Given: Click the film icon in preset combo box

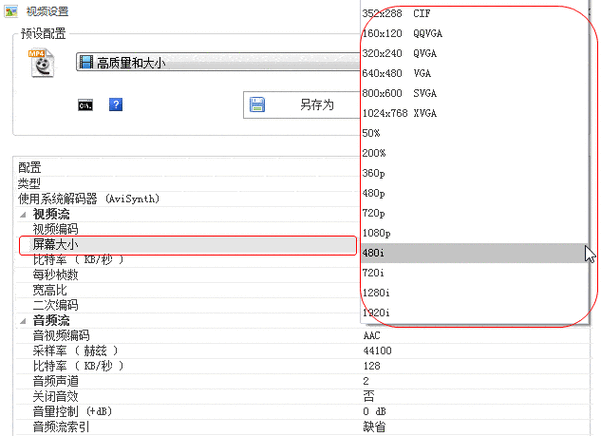Looking at the screenshot, I should click(87, 63).
